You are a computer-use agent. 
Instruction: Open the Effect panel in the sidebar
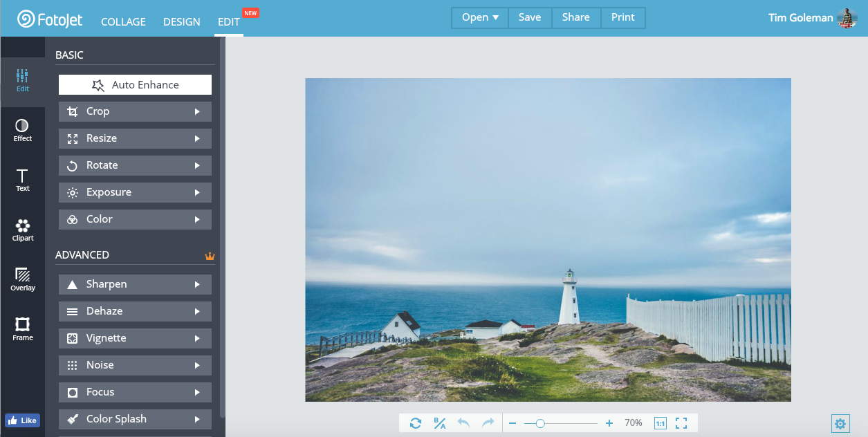(22, 130)
